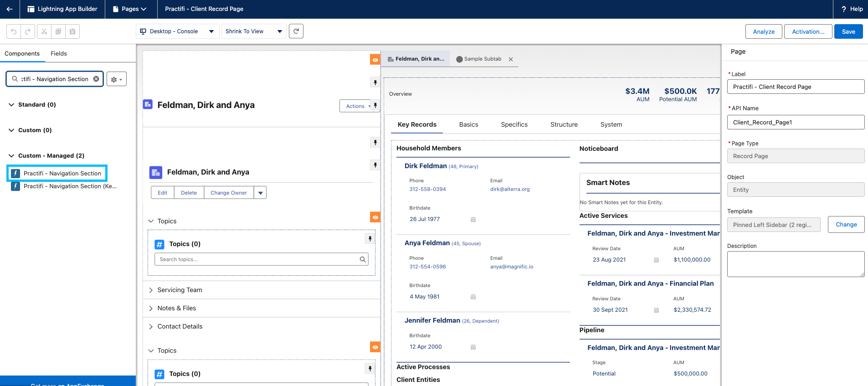Collapse the Custom (0) components section
This screenshot has width=868, height=386.
click(11, 130)
